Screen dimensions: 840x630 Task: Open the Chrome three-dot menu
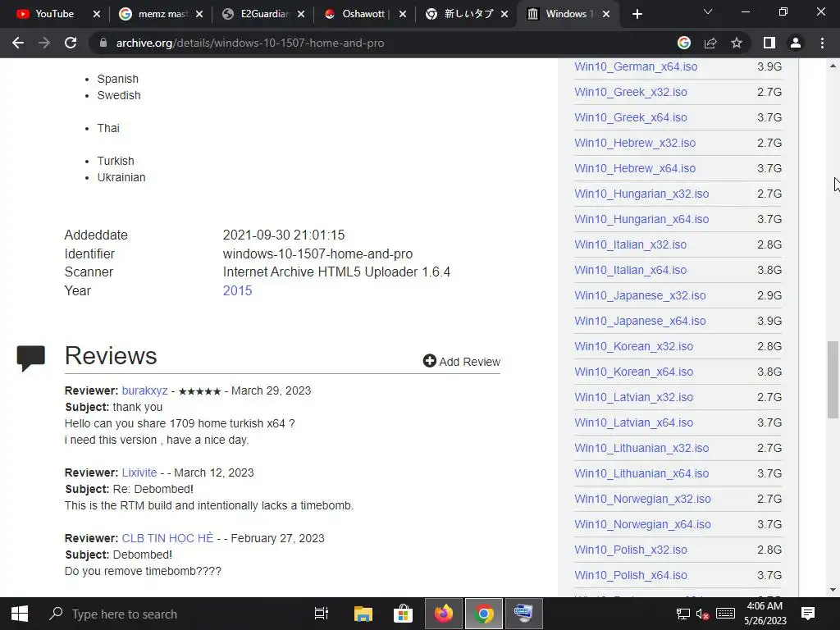click(x=822, y=43)
